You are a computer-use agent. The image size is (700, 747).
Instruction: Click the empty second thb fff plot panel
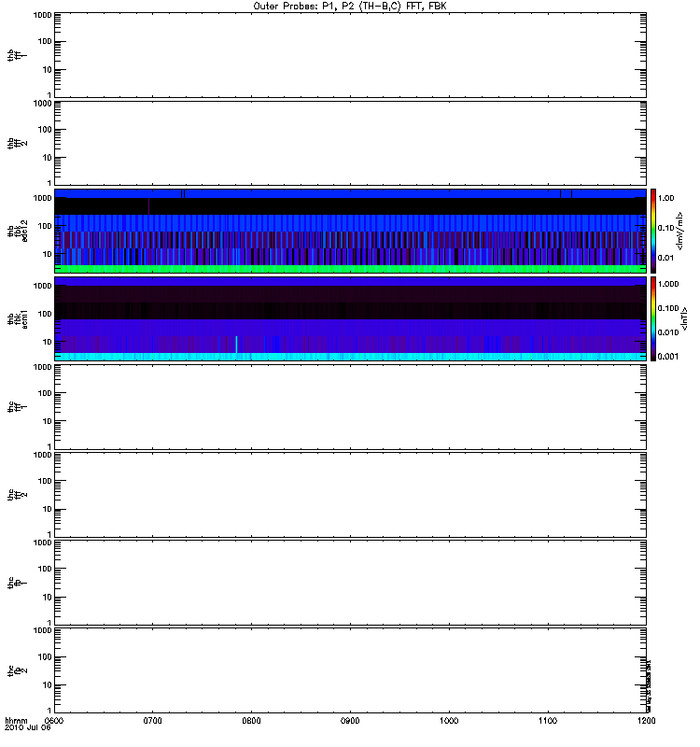[350, 144]
